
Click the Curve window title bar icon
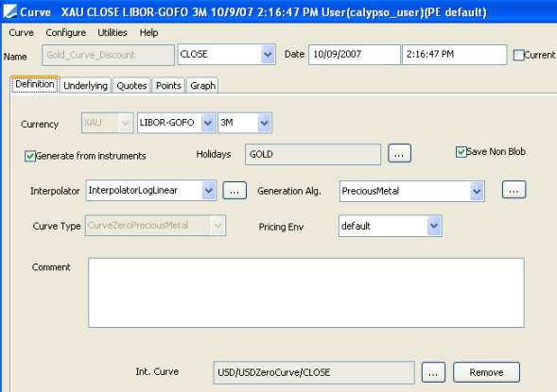[9, 11]
